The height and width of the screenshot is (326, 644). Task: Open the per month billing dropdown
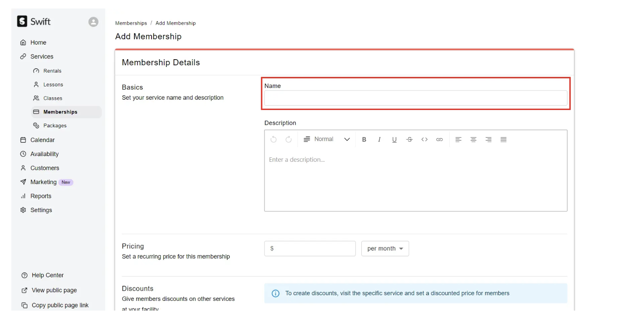click(x=385, y=249)
